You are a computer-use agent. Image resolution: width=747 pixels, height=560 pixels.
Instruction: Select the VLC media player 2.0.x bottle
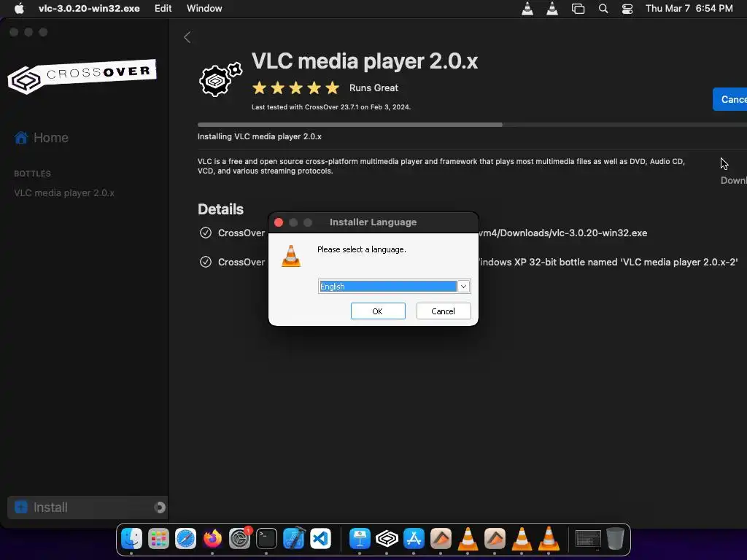pos(64,192)
